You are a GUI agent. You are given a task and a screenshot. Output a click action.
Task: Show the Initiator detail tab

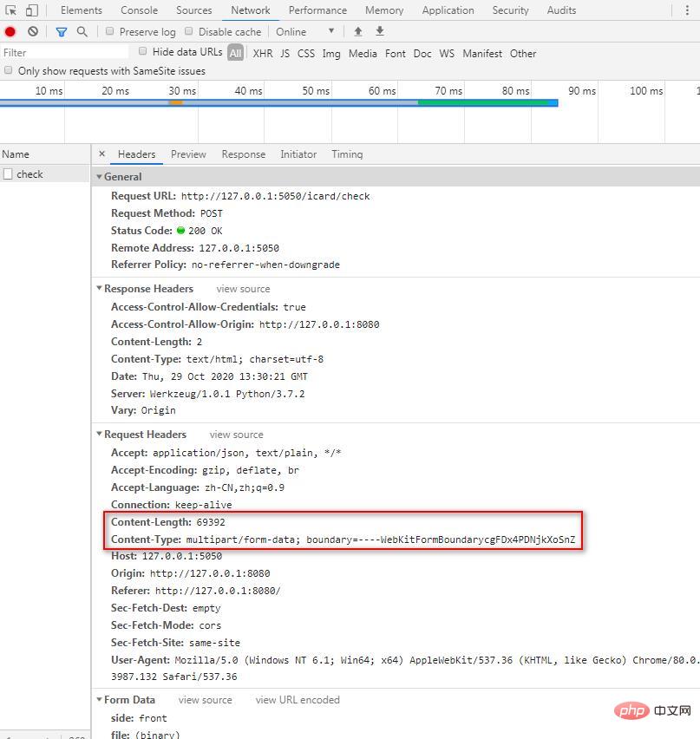pos(298,154)
